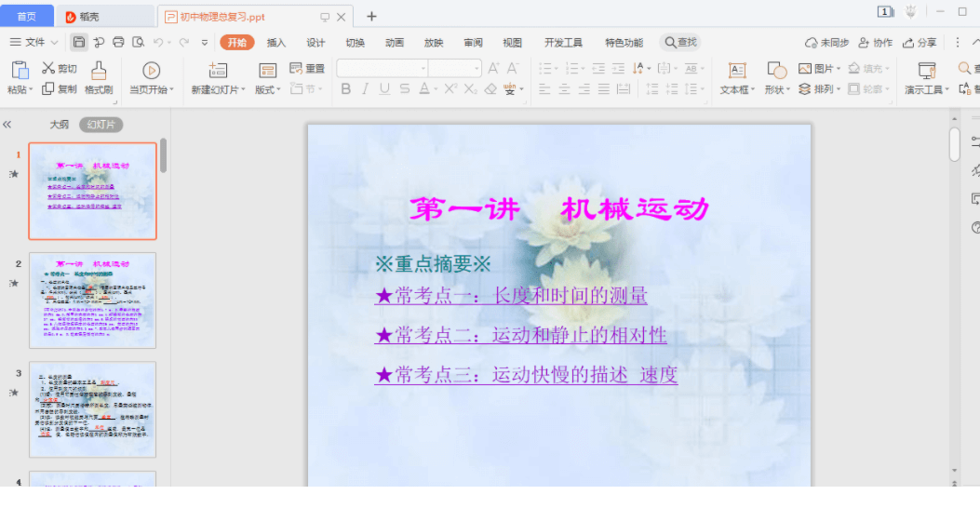This screenshot has height=508, width=980.
Task: Switch to the Outline (大纲) panel tab
Action: (60, 125)
